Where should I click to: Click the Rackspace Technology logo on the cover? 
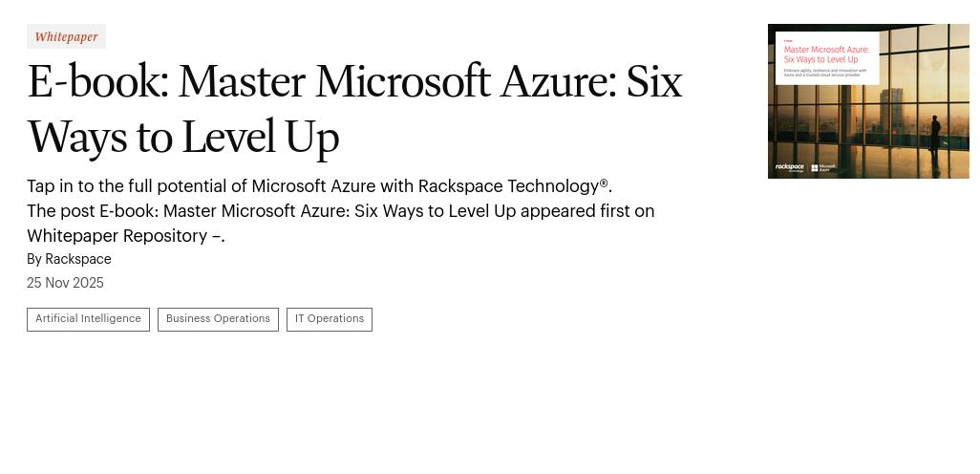coord(790,167)
